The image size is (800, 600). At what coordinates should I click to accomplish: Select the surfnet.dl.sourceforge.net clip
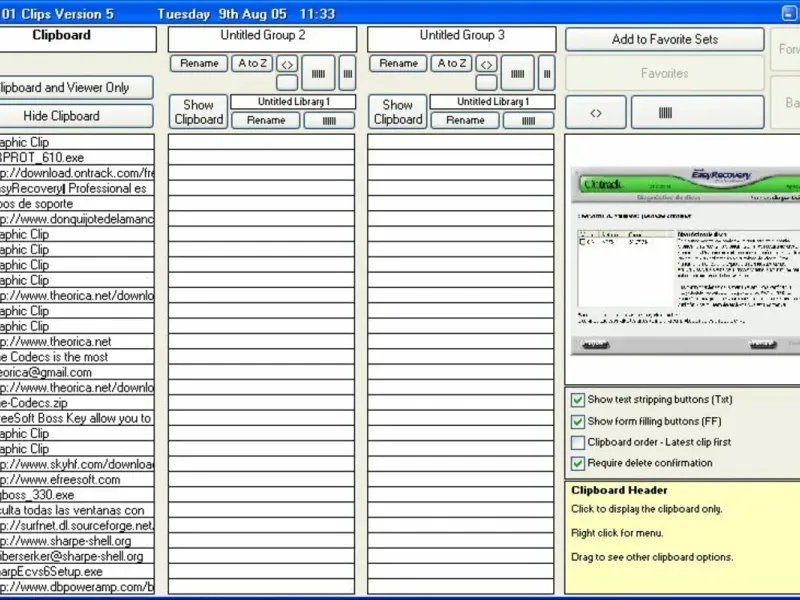click(x=77, y=526)
